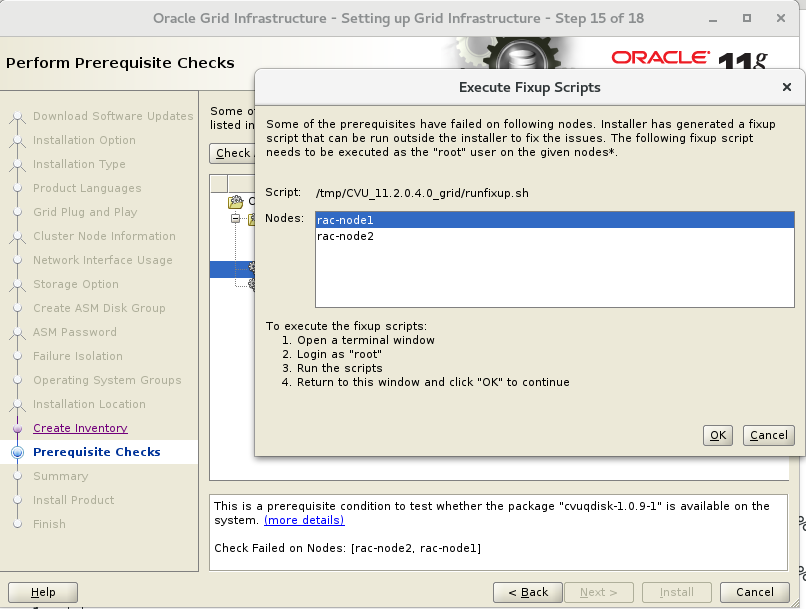Click Download Software Updates step
This screenshot has height=609, width=806.
113,116
